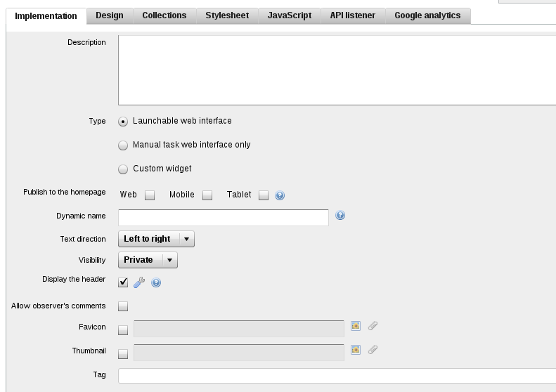The width and height of the screenshot is (556, 392).
Task: Enable Web homepage publishing checkbox
Action: pyautogui.click(x=150, y=195)
